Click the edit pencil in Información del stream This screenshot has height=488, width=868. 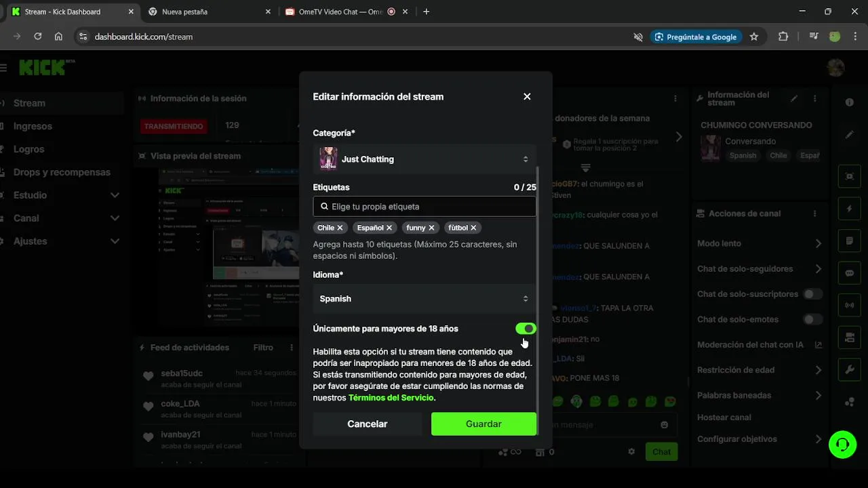pos(794,98)
